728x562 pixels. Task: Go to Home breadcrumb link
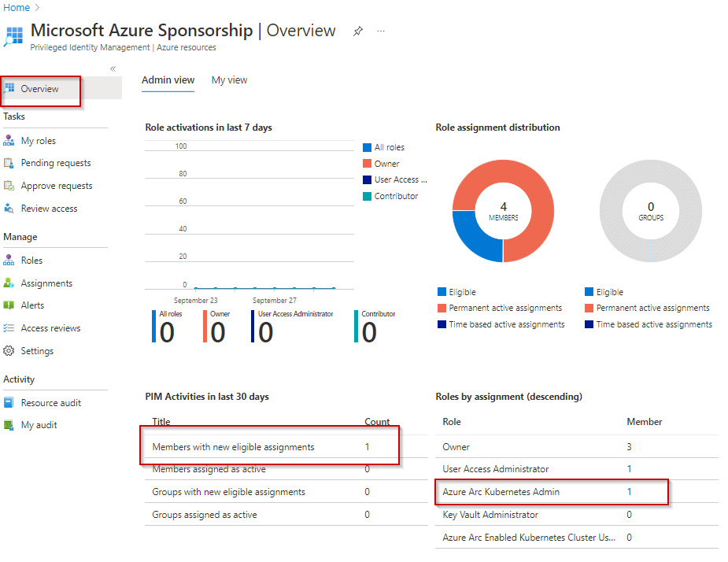[x=17, y=7]
